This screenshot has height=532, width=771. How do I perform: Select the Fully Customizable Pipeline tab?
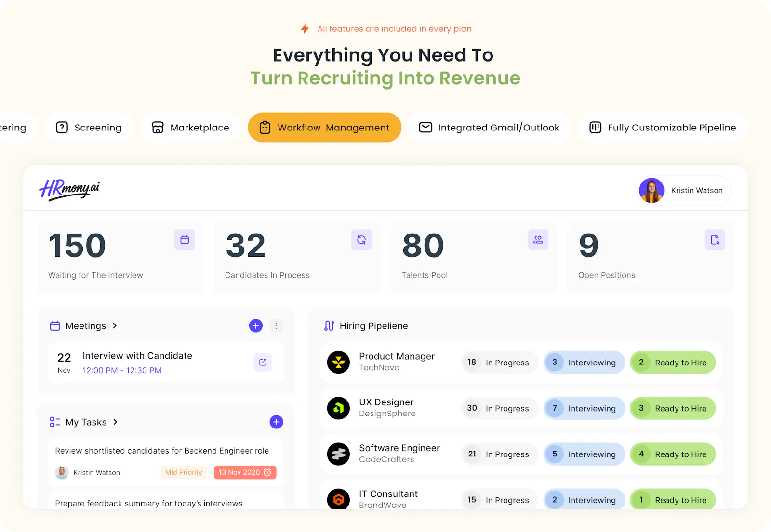pyautogui.click(x=663, y=128)
